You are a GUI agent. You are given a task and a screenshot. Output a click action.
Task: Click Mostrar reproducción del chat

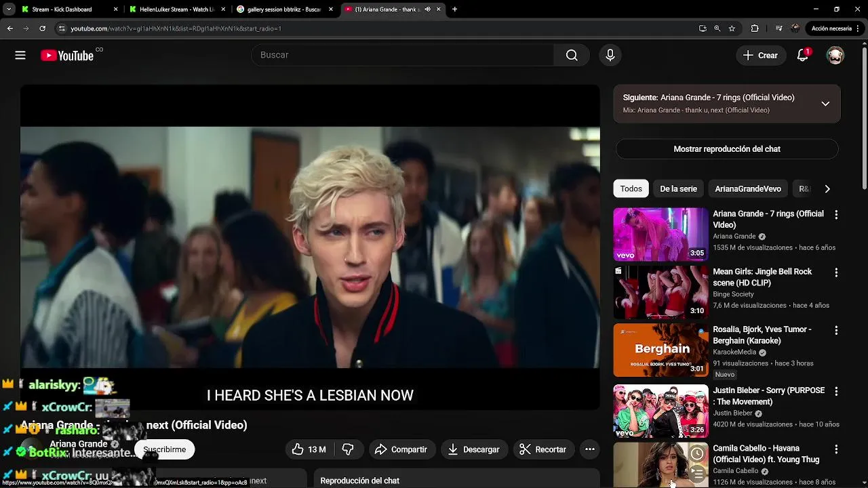pos(727,149)
